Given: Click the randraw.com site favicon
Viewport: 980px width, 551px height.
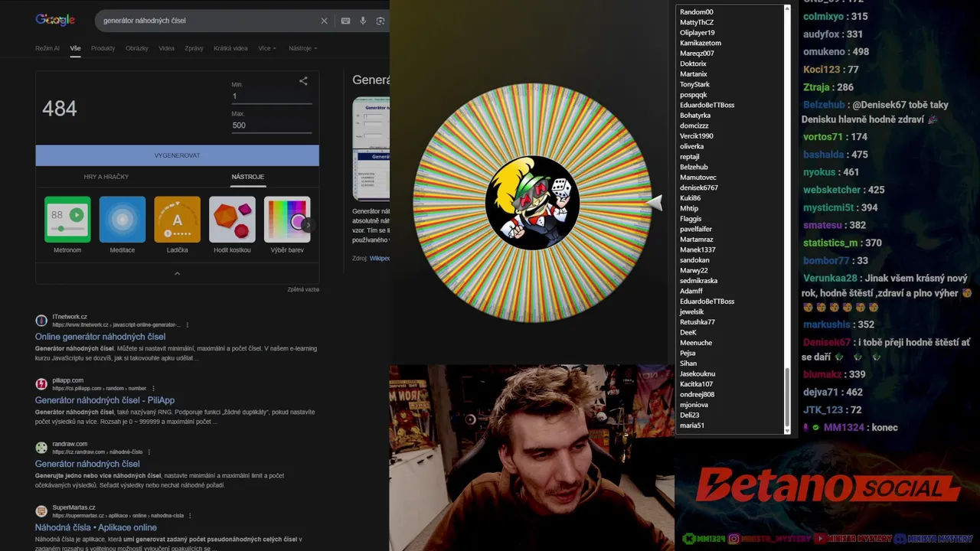Looking at the screenshot, I should pyautogui.click(x=41, y=447).
